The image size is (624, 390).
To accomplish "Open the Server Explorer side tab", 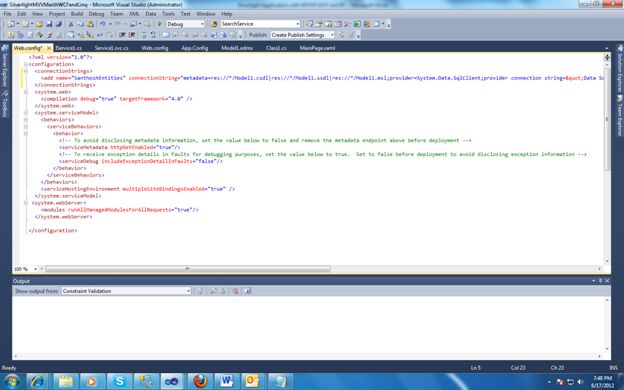I will [4, 66].
